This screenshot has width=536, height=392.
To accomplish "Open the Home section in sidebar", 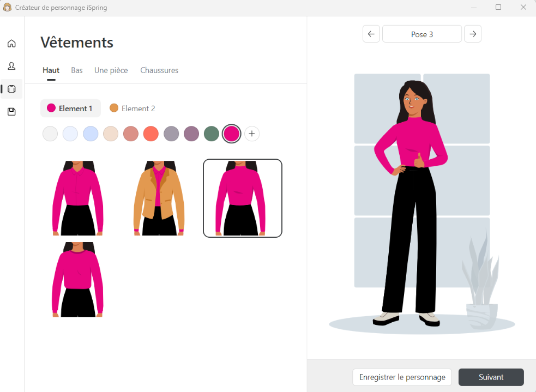I will pyautogui.click(x=11, y=44).
